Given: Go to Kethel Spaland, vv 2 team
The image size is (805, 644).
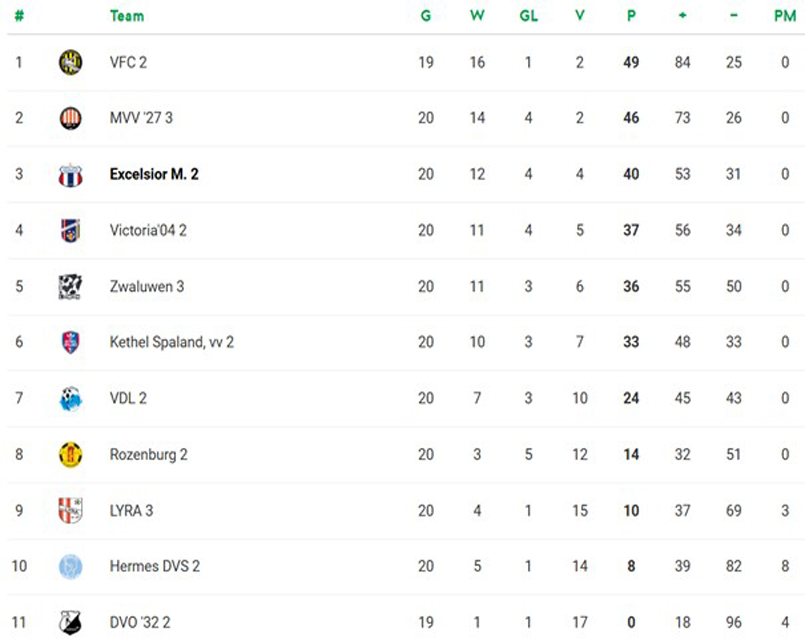Looking at the screenshot, I should click(171, 342).
